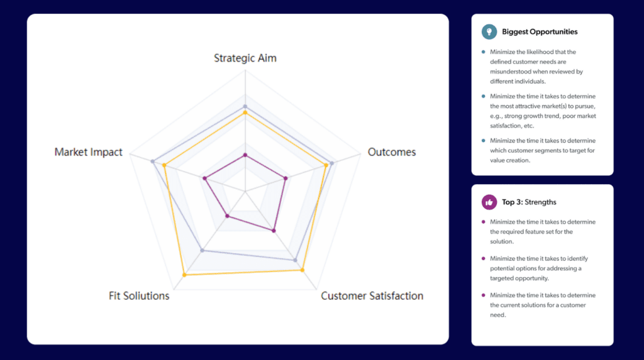Open the Top 3: Strengths heading
This screenshot has width=644, height=360.
(529, 202)
